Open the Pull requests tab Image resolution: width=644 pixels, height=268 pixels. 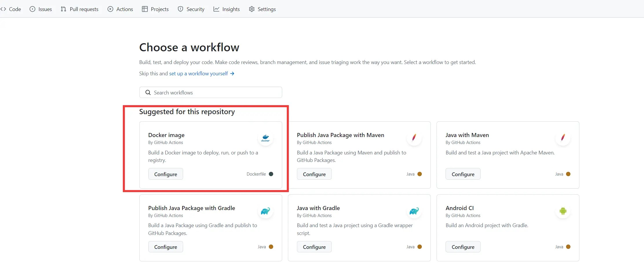80,9
